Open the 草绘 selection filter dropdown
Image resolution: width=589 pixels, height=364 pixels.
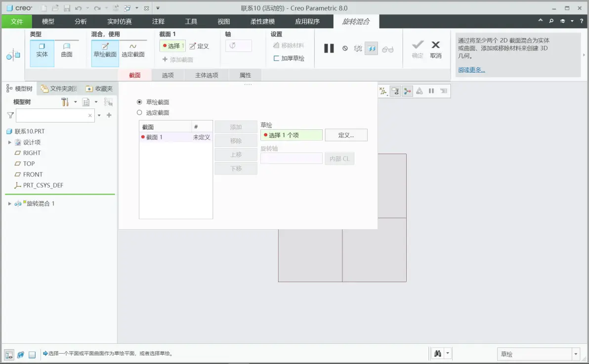click(x=538, y=354)
